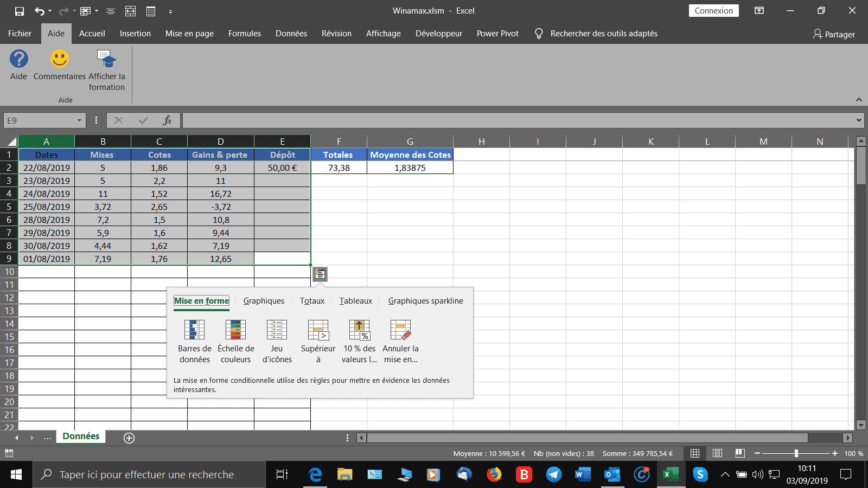This screenshot has height=488, width=868.
Task: Click Afficher la formation icon
Action: click(106, 60)
